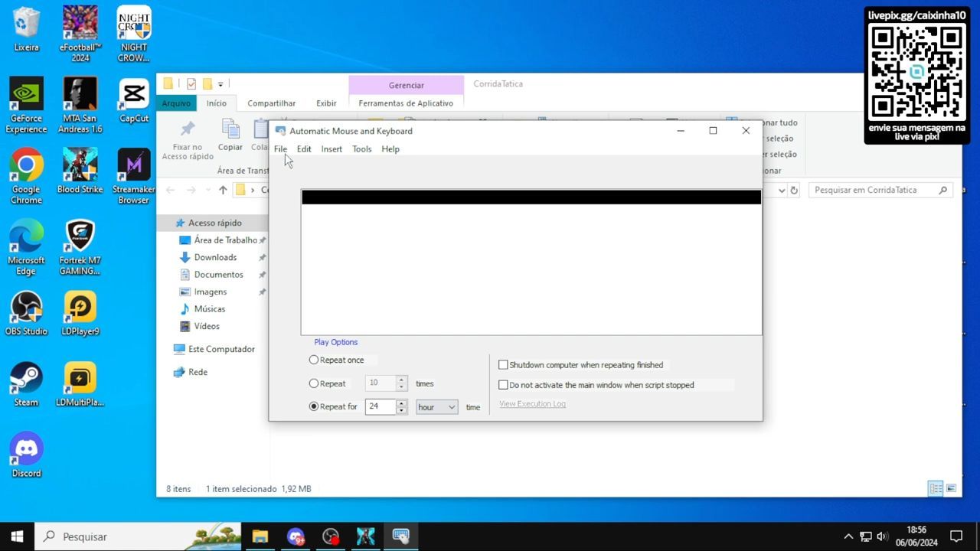Select the OBS Studio desktop icon
Viewport: 980px width, 551px height.
(26, 314)
